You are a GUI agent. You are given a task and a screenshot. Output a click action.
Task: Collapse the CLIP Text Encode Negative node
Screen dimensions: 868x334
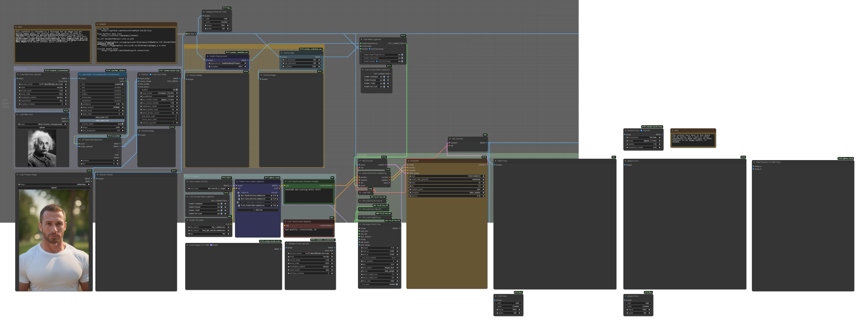[x=285, y=221]
